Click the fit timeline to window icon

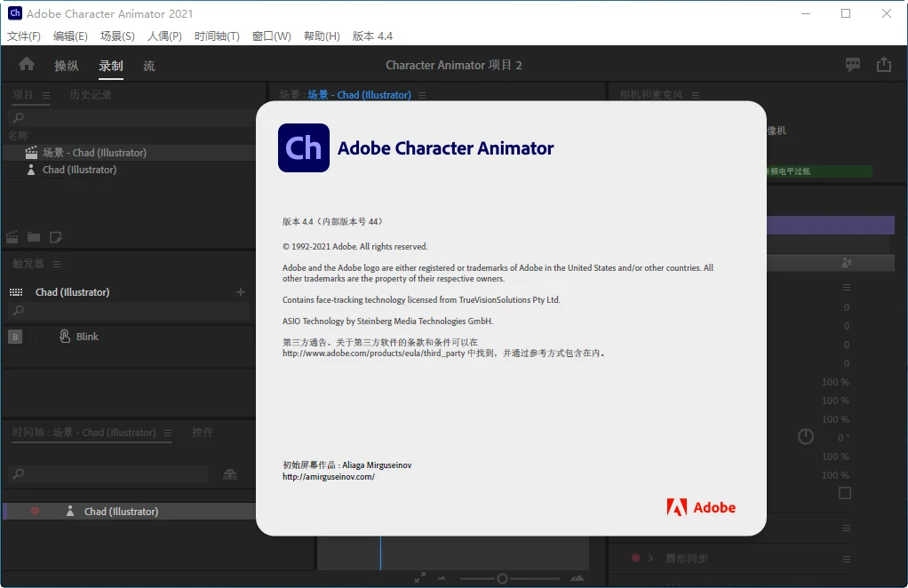420,578
